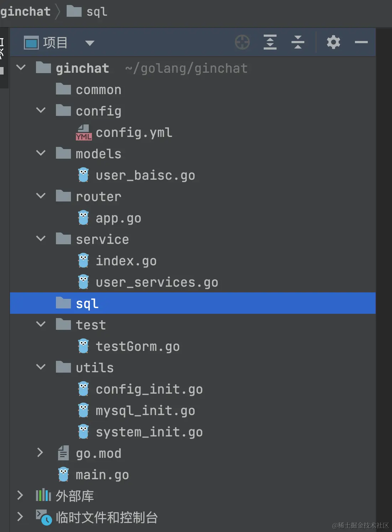Click the sql breadcrumb in the navigation bar
This screenshot has width=392, height=532.
point(96,11)
